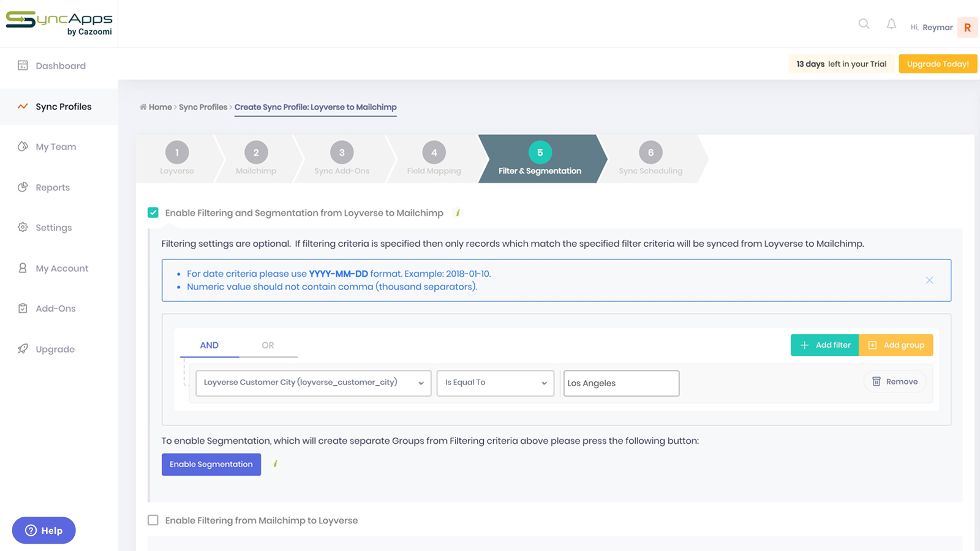Screen dimensions: 980x551
Task: Go to step 4 Field Mapping
Action: (434, 159)
